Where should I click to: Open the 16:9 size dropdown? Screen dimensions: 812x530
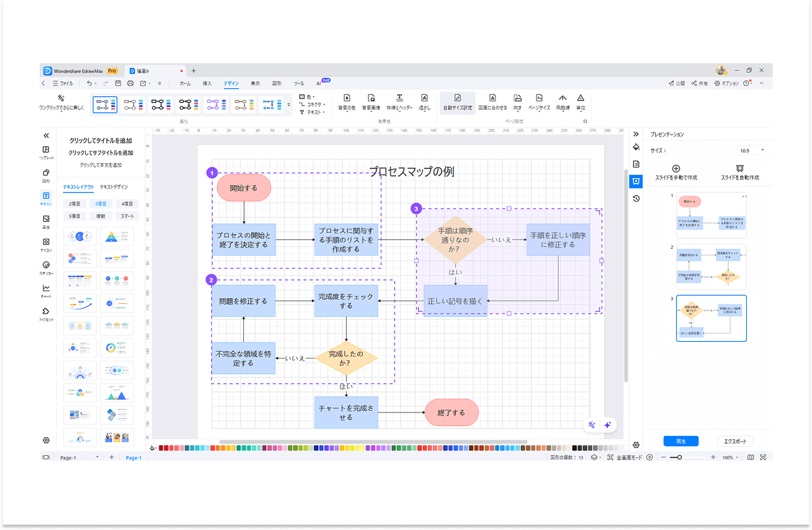pos(752,150)
